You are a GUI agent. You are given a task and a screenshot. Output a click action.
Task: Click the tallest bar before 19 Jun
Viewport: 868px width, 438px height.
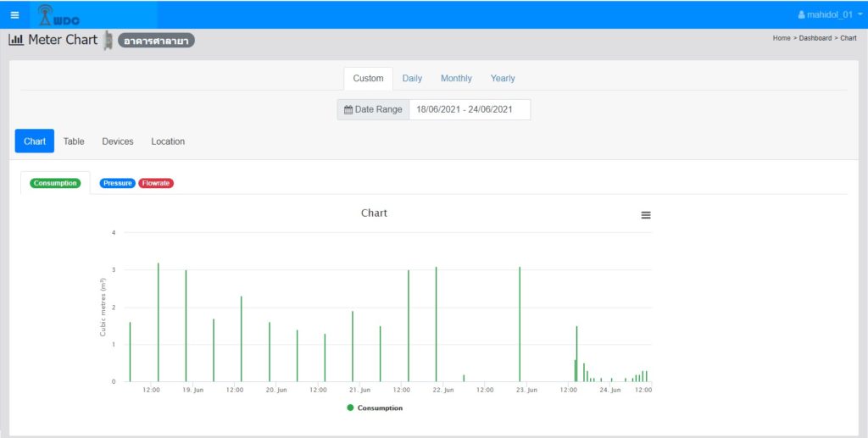(x=159, y=322)
